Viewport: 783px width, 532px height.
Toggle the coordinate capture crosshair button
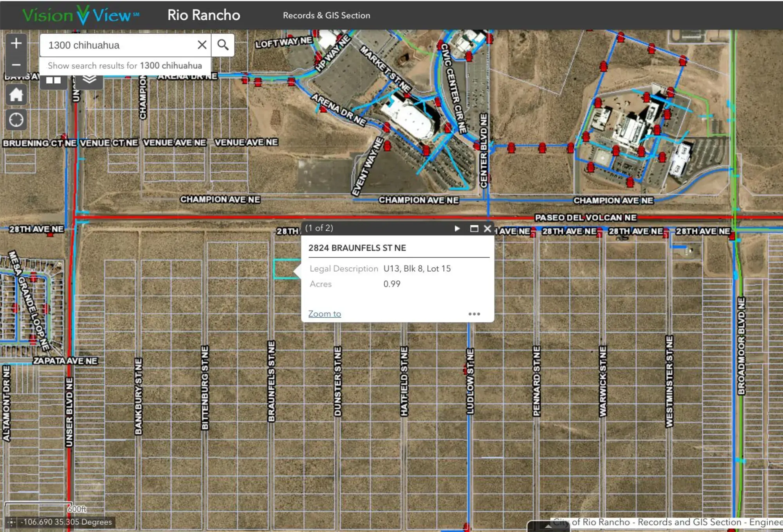tap(12, 522)
